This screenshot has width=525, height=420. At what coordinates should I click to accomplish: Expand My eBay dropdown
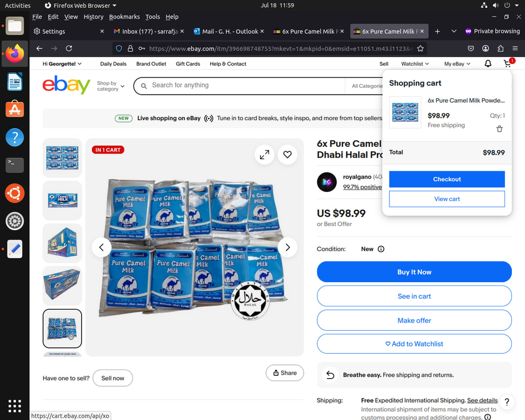[457, 64]
